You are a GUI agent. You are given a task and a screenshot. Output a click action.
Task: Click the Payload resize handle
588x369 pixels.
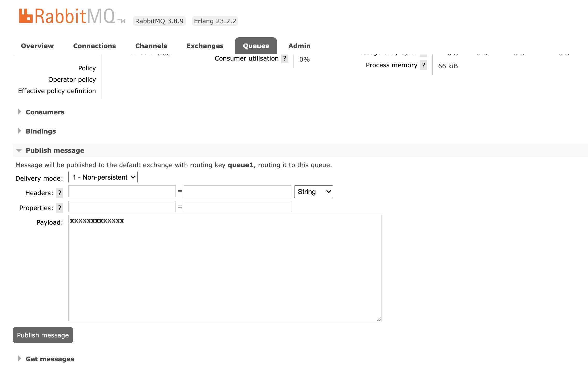379,319
